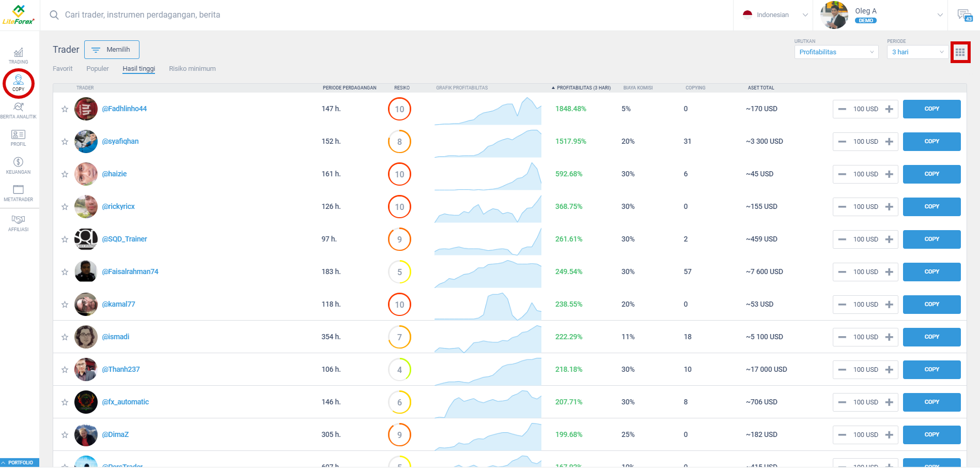Open the 3 hari period dropdown

[916, 52]
